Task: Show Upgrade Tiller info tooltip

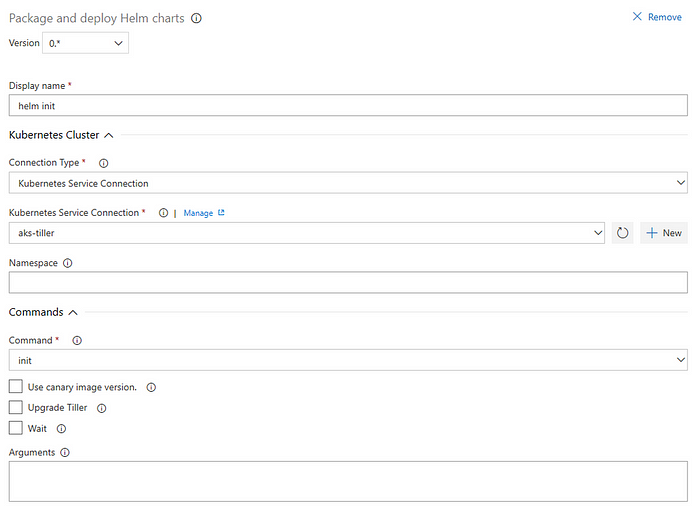Action: [x=102, y=408]
